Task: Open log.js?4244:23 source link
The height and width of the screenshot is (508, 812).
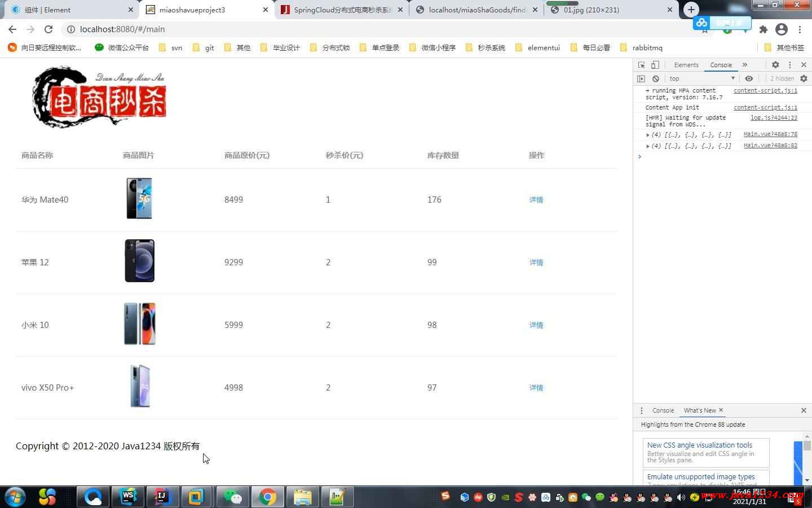Action: pyautogui.click(x=774, y=117)
